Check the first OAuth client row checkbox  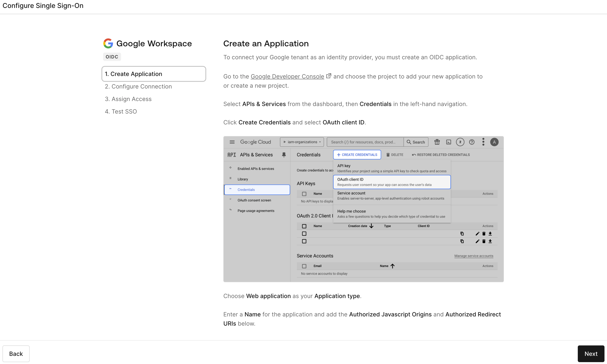(x=304, y=234)
